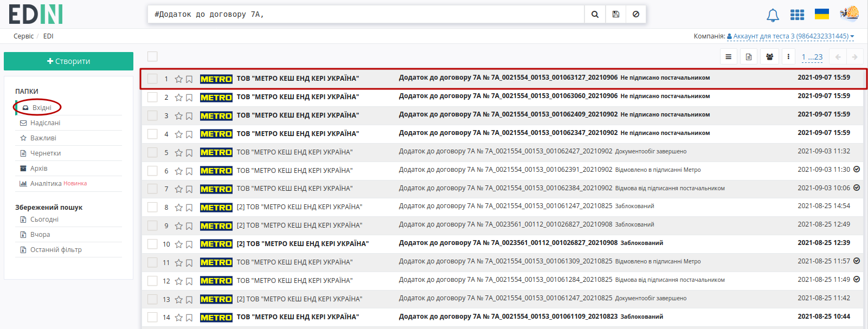Clear the search filter with the ban icon

(636, 15)
